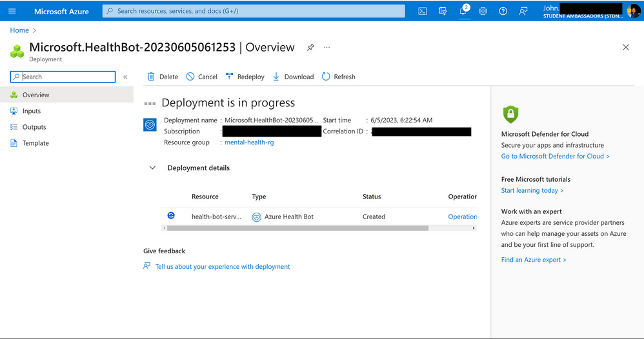Click the Azure Health Bot heart icon in row

pos(256,217)
